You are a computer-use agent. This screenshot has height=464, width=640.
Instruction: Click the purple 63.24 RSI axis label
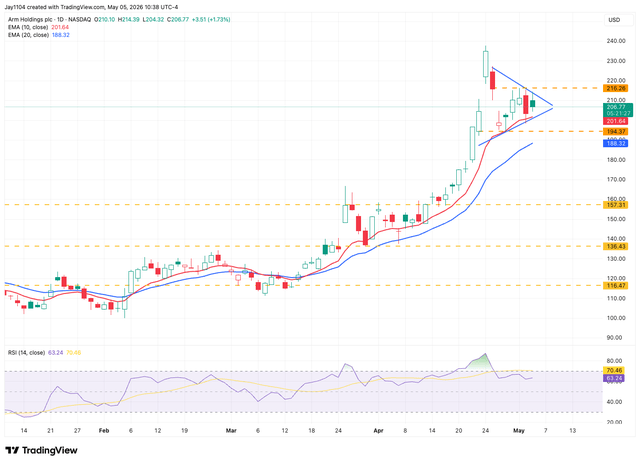point(614,378)
